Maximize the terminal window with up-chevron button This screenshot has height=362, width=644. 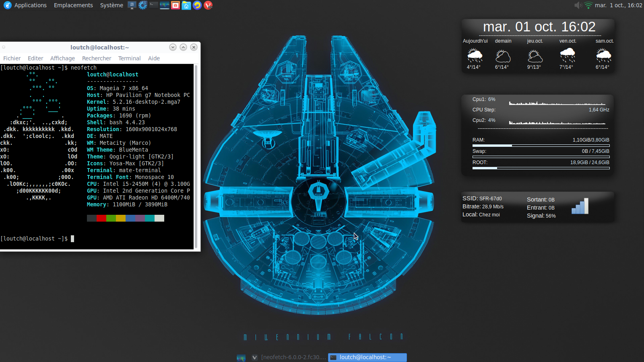click(x=183, y=47)
